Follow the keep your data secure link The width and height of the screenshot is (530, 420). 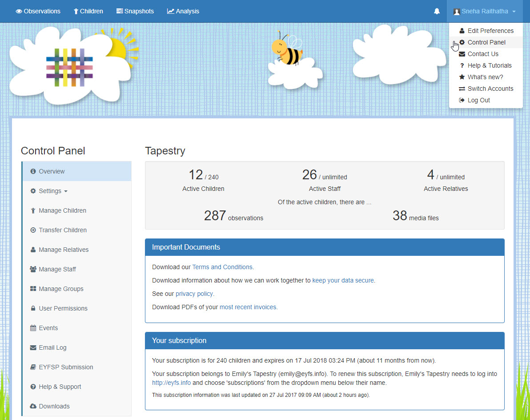point(343,280)
